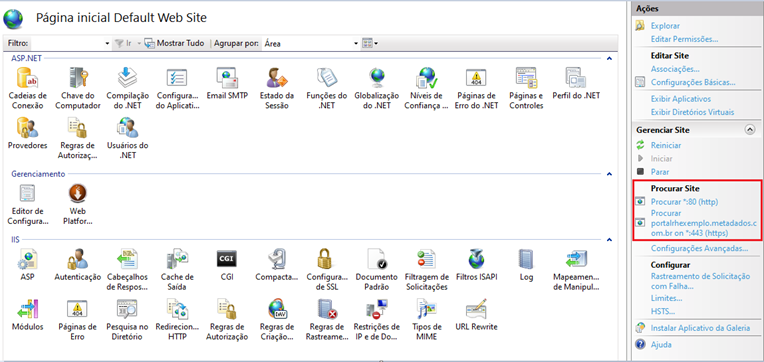The height and width of the screenshot is (362, 764).
Task: Click HSTS configuration link
Action: coord(662,311)
